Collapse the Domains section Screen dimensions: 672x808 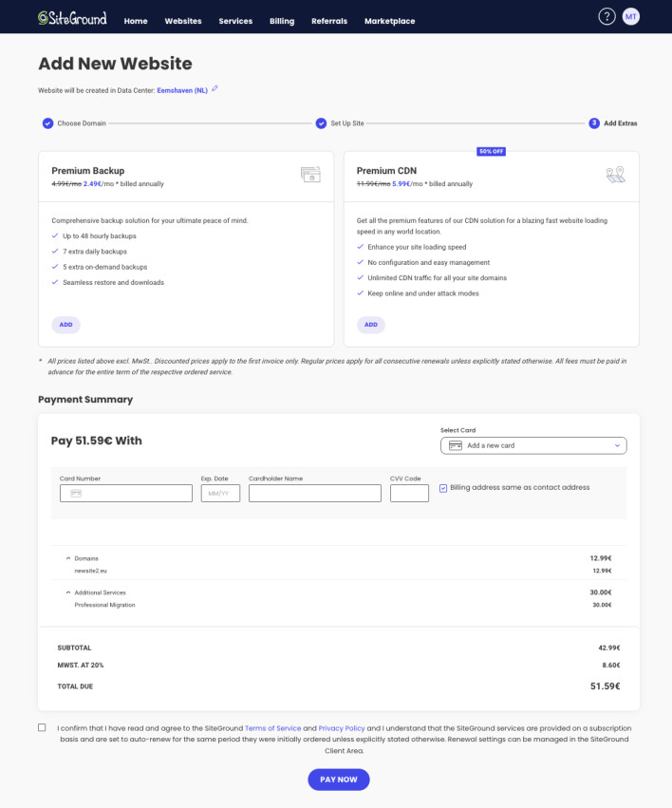pyautogui.click(x=68, y=558)
